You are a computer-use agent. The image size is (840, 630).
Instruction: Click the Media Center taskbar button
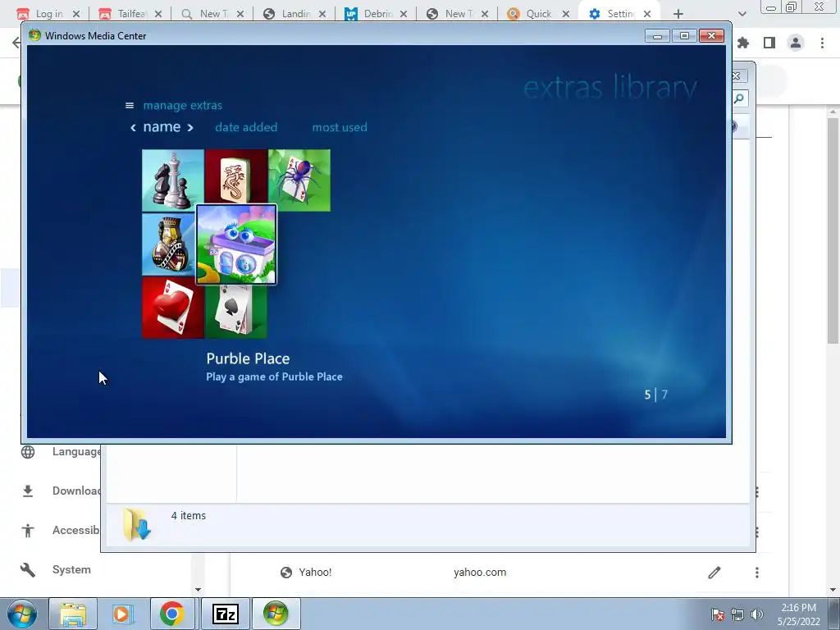tap(276, 614)
